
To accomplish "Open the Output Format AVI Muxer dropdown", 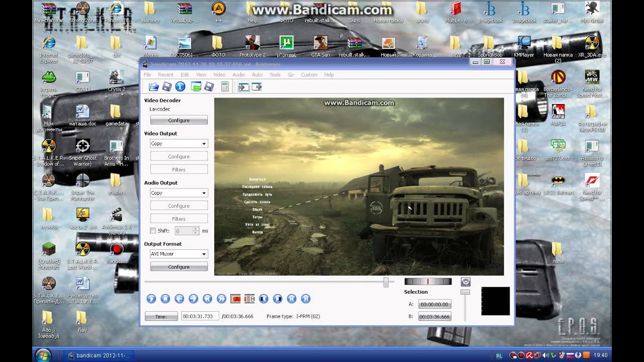I will tap(179, 254).
